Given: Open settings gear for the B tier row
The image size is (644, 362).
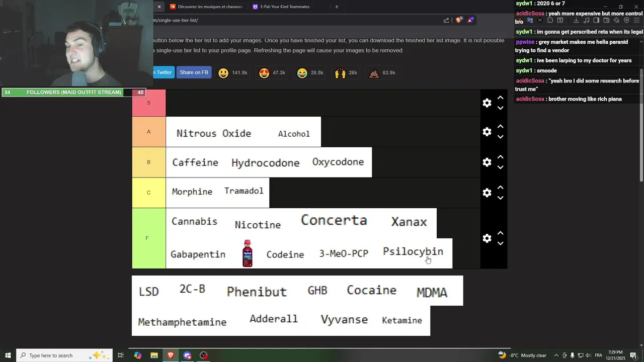Looking at the screenshot, I should click(x=487, y=162).
